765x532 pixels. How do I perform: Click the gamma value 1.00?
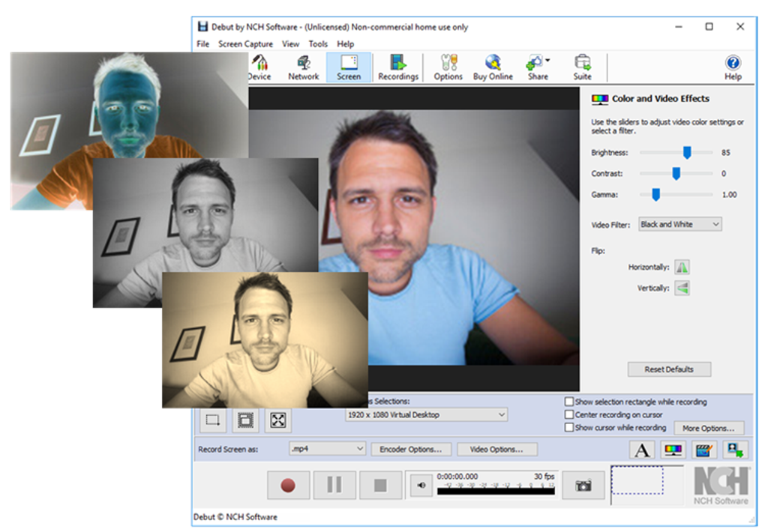pos(730,195)
